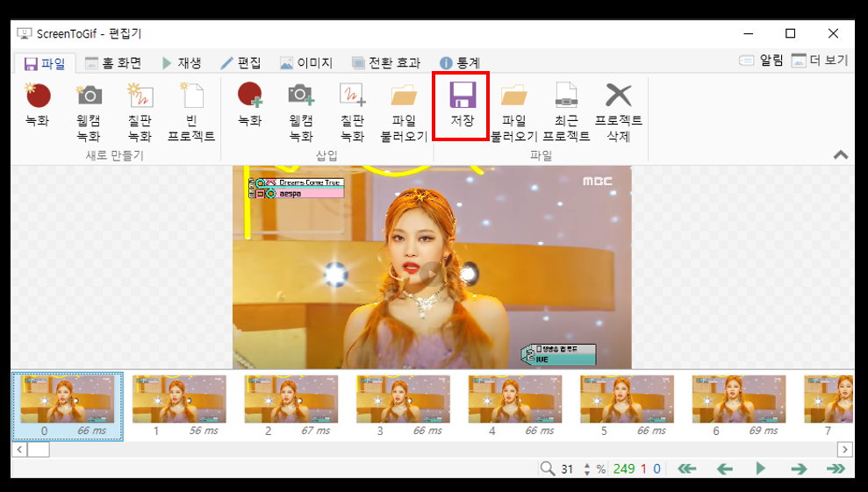The image size is (868, 492).
Task: Insert media via 파일 불러오기 in 삽입 group
Action: [x=404, y=111]
